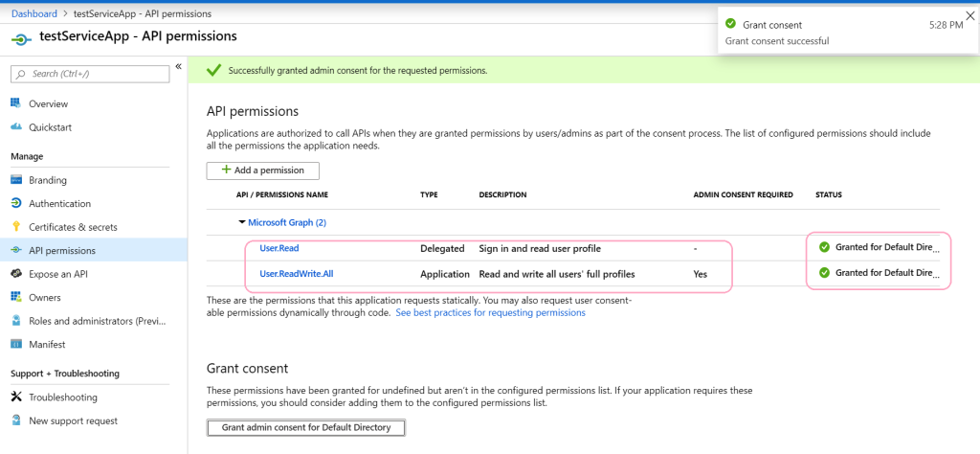Click the Roles and administrators icon
This screenshot has height=454, width=980.
tap(16, 321)
